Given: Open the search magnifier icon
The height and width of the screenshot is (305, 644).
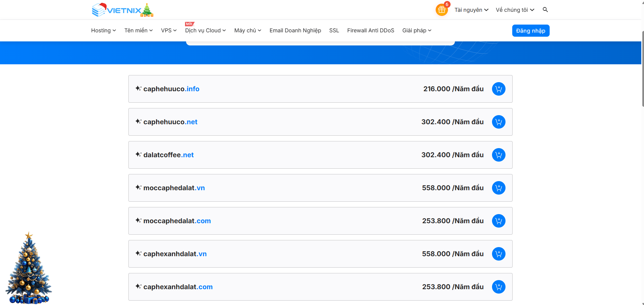Looking at the screenshot, I should 545,10.
